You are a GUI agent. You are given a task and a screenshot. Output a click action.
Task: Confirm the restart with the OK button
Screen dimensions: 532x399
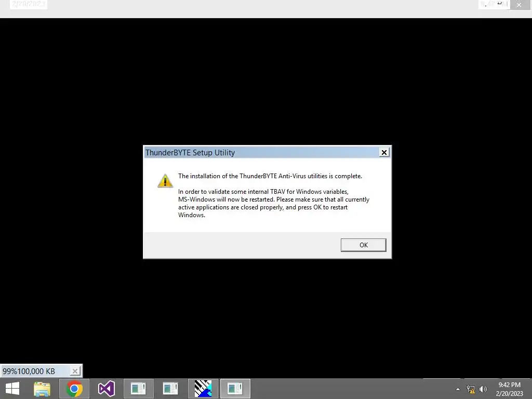tap(363, 245)
